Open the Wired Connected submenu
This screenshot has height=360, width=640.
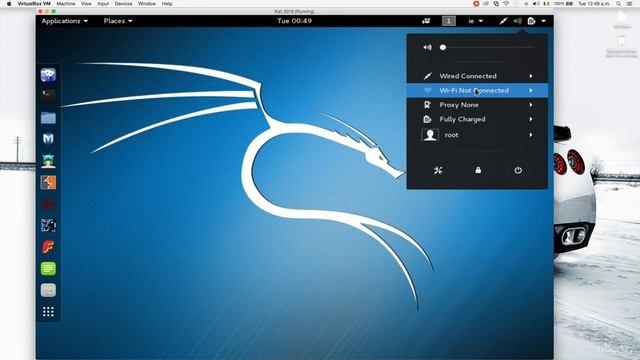(477, 76)
